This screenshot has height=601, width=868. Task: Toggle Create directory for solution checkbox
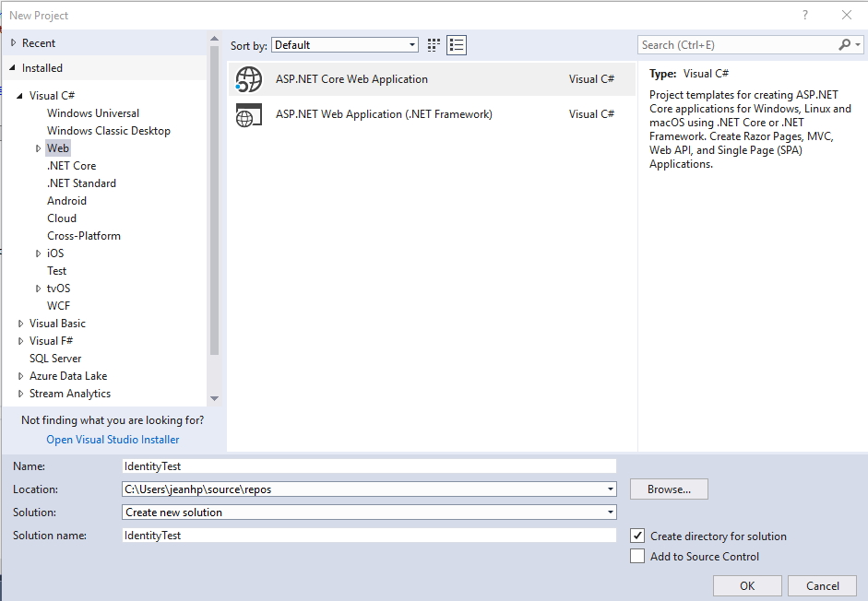637,536
